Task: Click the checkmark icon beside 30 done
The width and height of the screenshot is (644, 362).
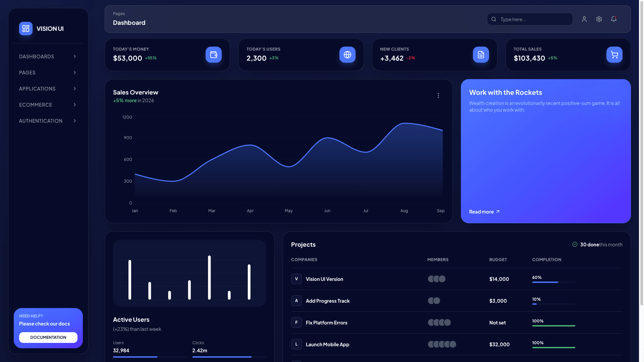Action: 574,244
